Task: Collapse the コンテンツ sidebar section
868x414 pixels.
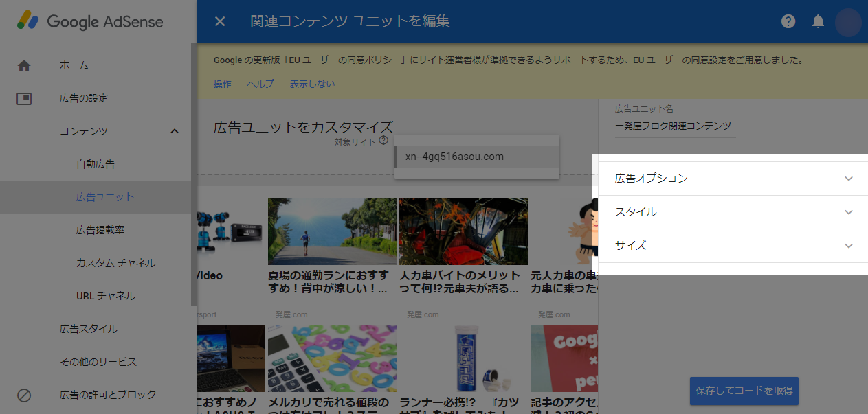Action: 174,130
